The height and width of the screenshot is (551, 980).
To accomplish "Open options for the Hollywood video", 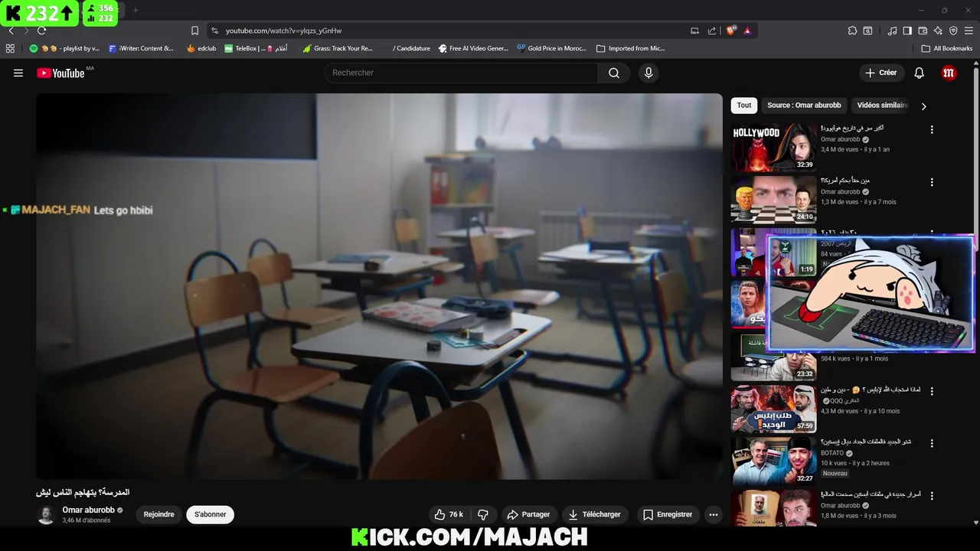I will pyautogui.click(x=932, y=129).
